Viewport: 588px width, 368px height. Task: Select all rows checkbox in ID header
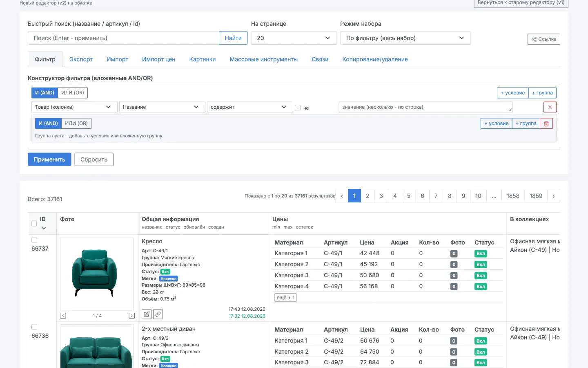[34, 224]
